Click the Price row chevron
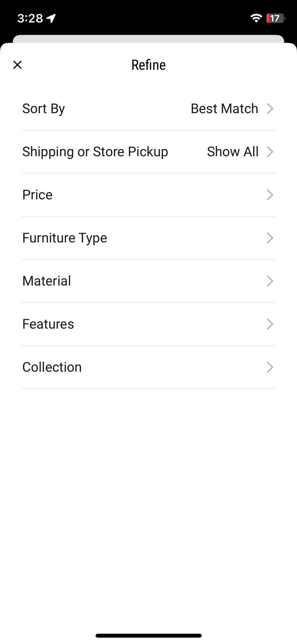297x644 pixels. (270, 195)
